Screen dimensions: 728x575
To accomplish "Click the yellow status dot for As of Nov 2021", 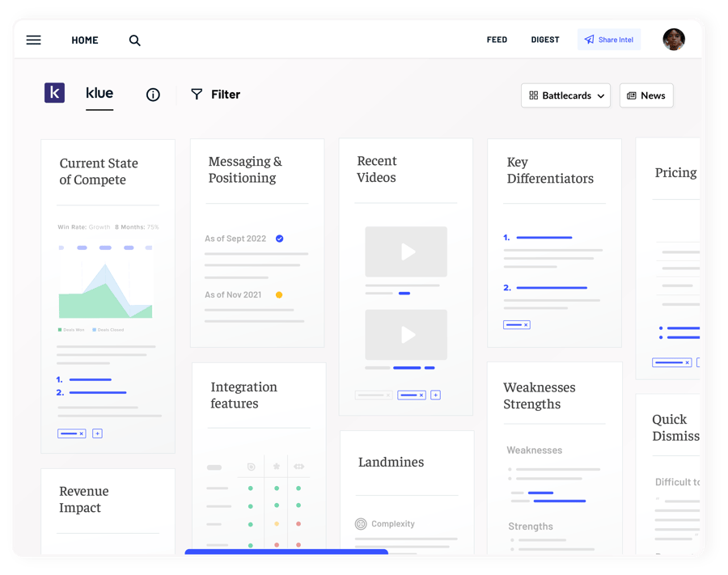I will pos(279,294).
